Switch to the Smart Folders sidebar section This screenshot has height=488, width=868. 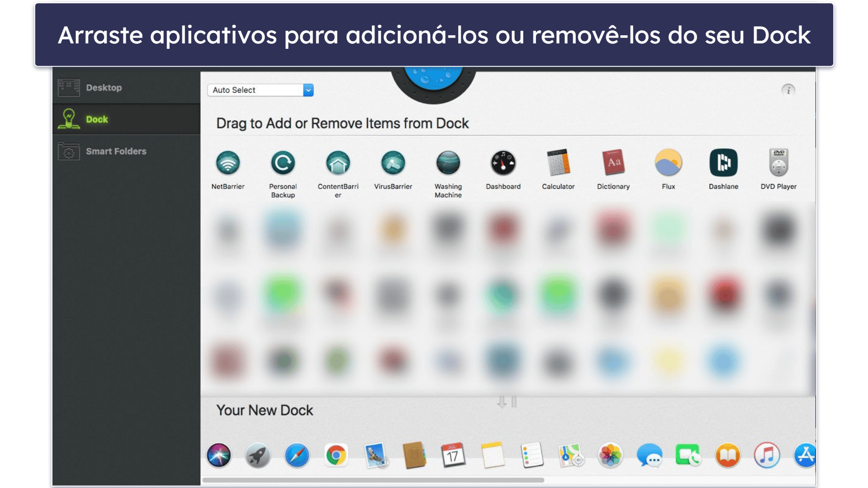(126, 151)
